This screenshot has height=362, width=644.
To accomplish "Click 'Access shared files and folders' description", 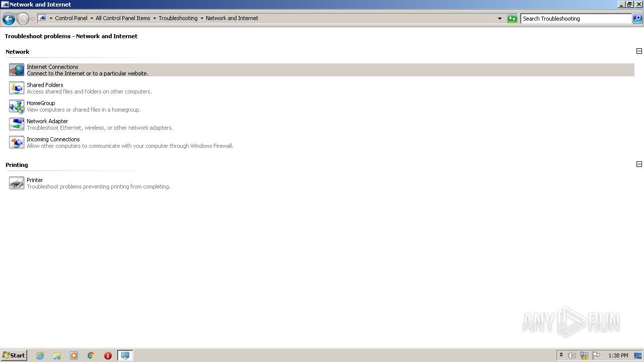I will tap(89, 92).
